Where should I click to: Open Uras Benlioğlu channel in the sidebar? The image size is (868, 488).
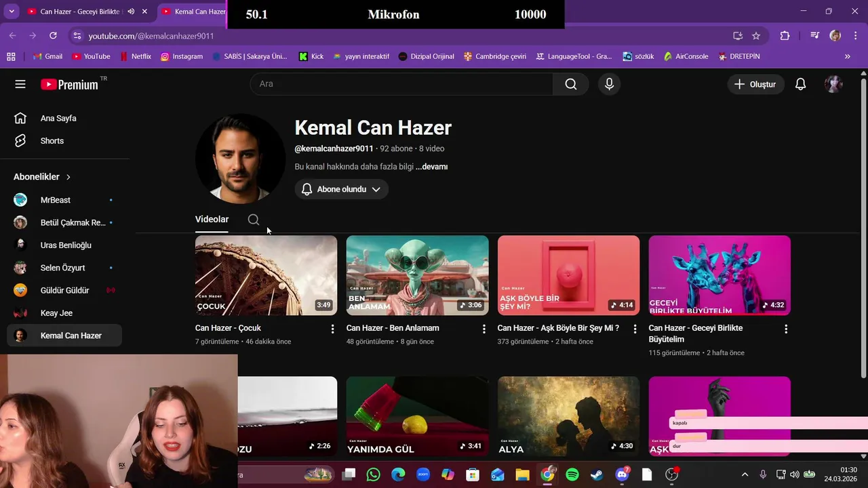[64, 245]
